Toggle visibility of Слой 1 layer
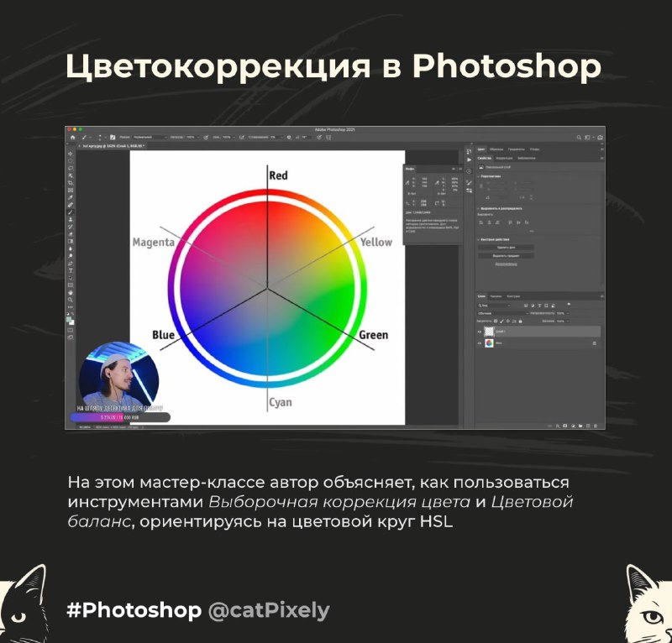 point(480,332)
